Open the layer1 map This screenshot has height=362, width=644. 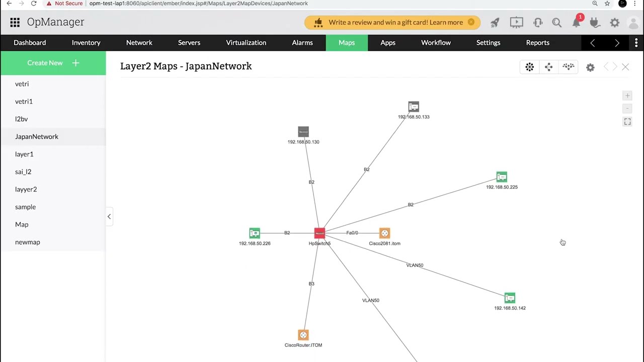53,154
